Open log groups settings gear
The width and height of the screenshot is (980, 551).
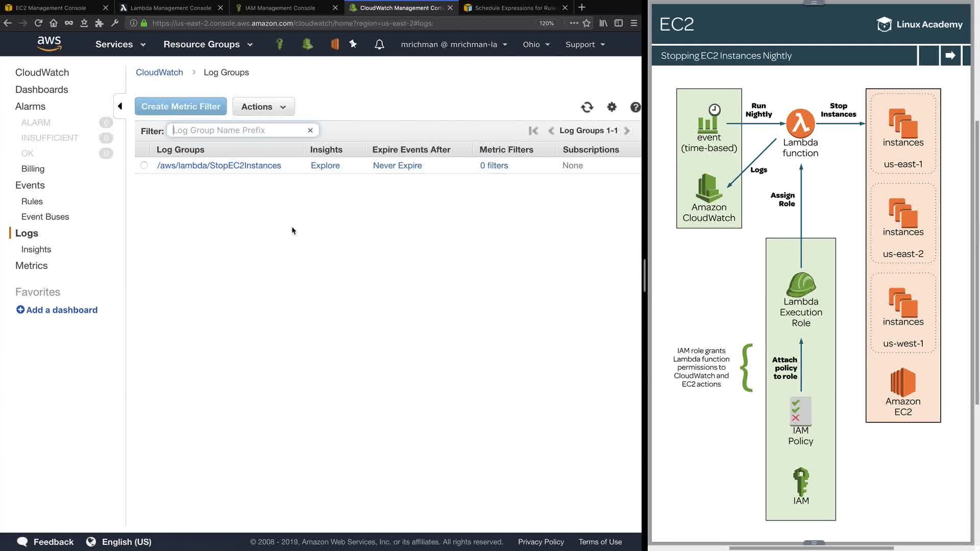coord(611,107)
